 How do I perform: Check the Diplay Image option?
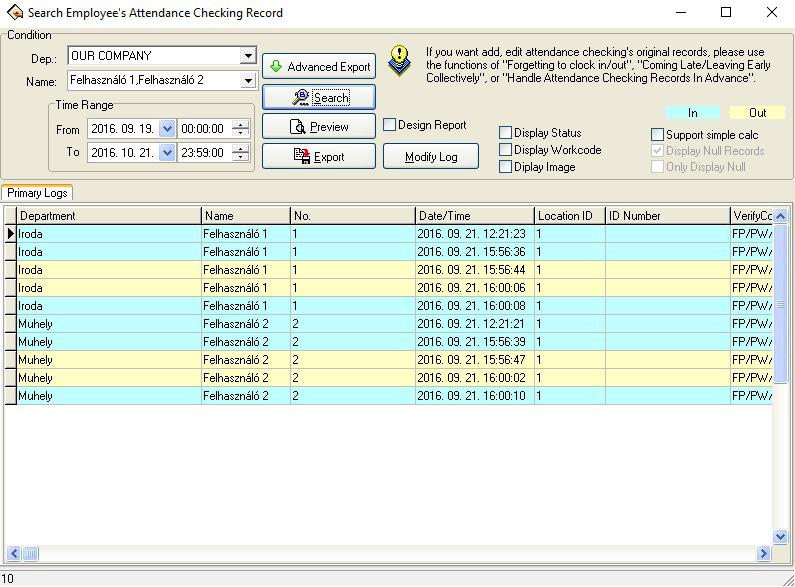(x=505, y=167)
